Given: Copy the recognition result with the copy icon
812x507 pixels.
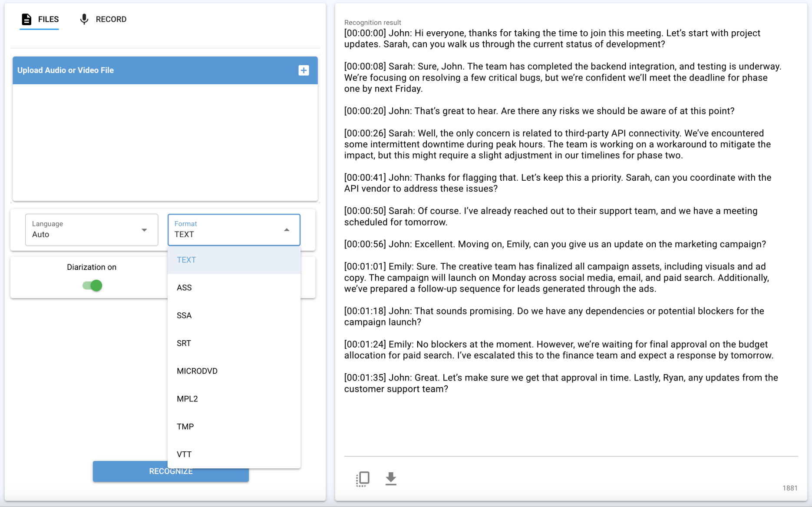Looking at the screenshot, I should tap(363, 478).
